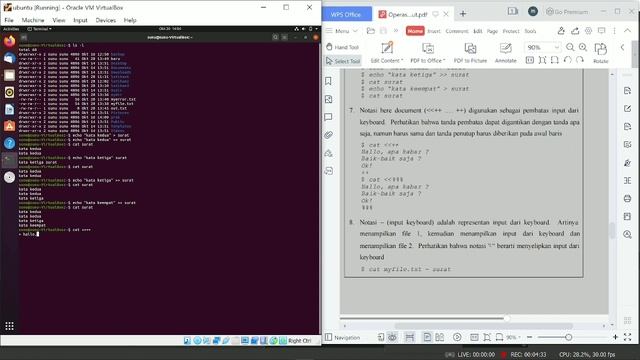This screenshot has height=360, width=640.
Task: Open the Machine menu in VirtualBox
Action: pos(33,20)
